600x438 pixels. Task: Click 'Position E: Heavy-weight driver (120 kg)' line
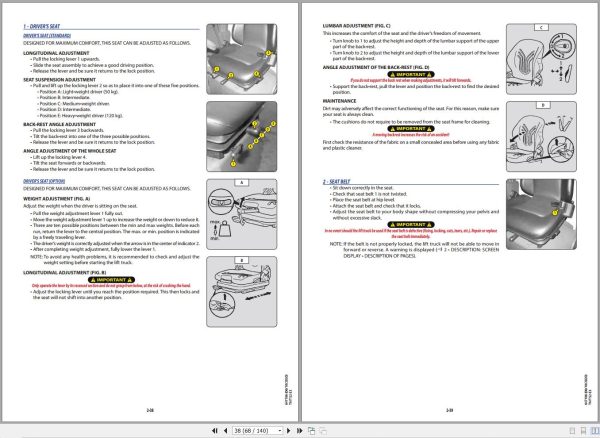[x=81, y=116]
